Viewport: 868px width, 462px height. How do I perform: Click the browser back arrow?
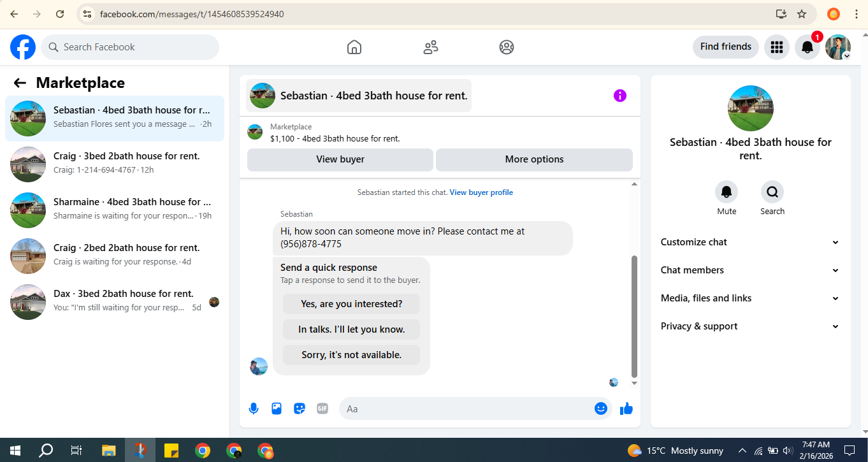(x=14, y=14)
